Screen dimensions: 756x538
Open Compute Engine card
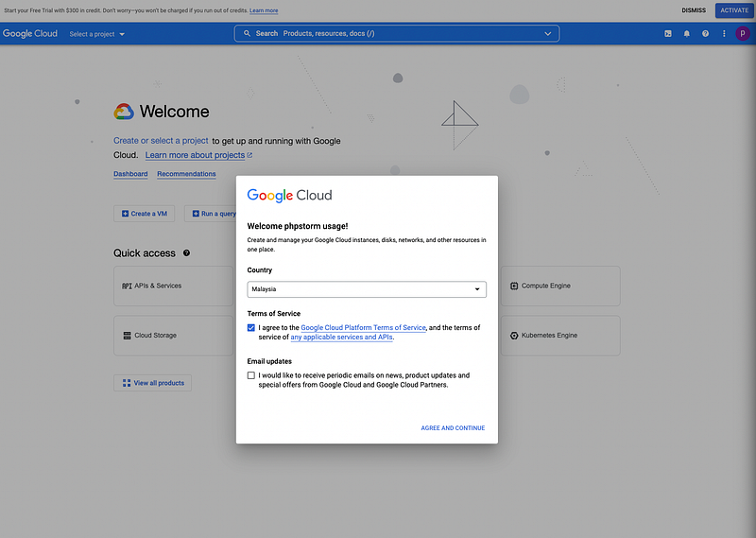(x=560, y=286)
